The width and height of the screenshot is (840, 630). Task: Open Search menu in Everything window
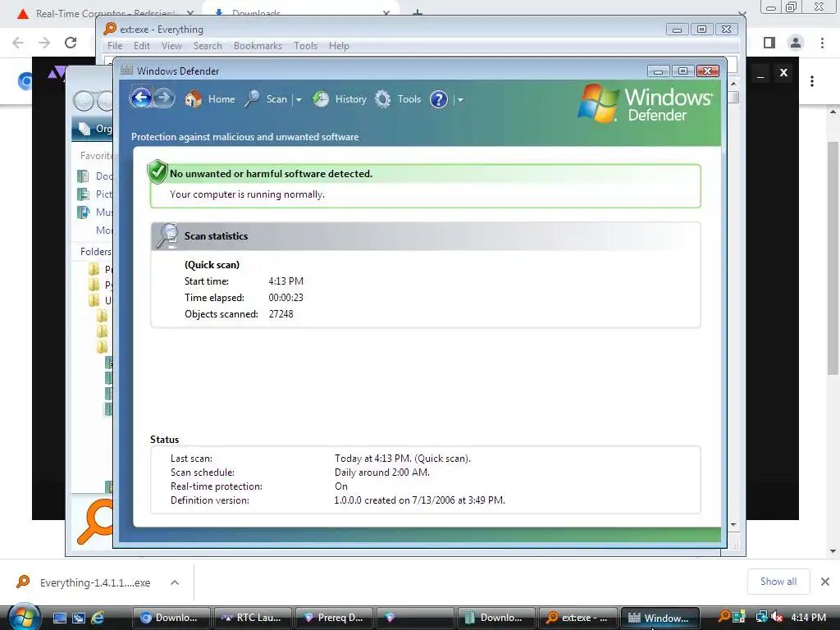click(x=208, y=46)
